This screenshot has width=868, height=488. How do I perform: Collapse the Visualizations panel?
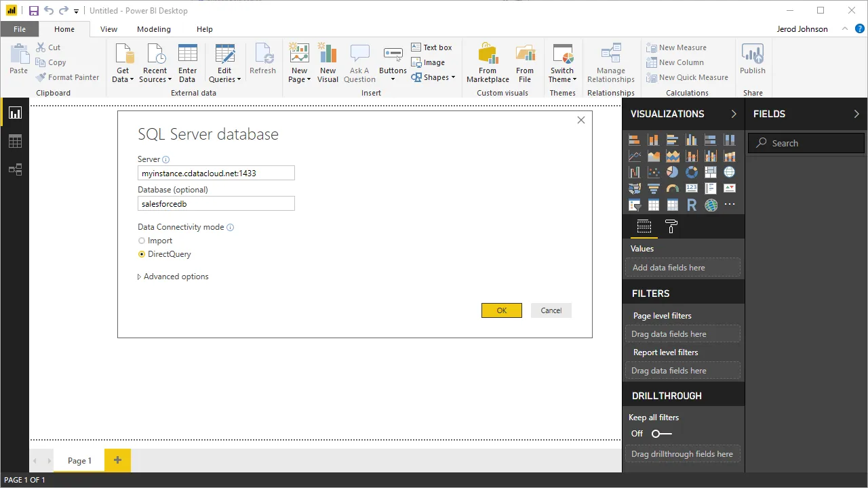732,114
